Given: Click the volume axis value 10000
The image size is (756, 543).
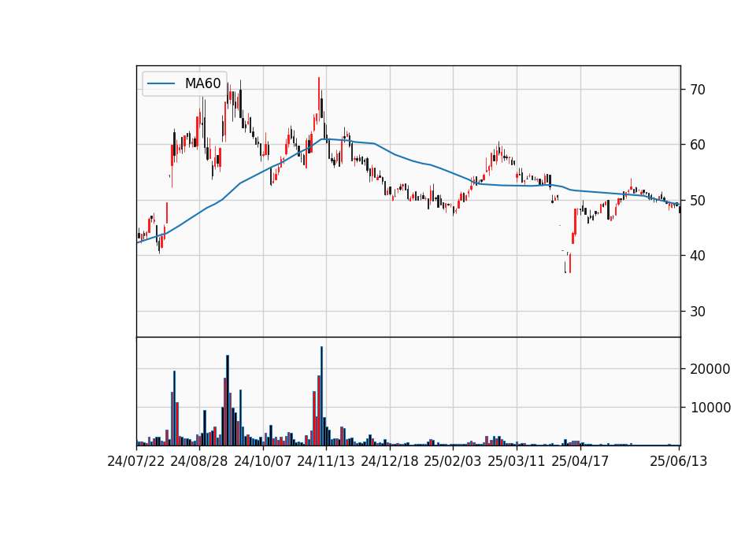Looking at the screenshot, I should pos(710,408).
